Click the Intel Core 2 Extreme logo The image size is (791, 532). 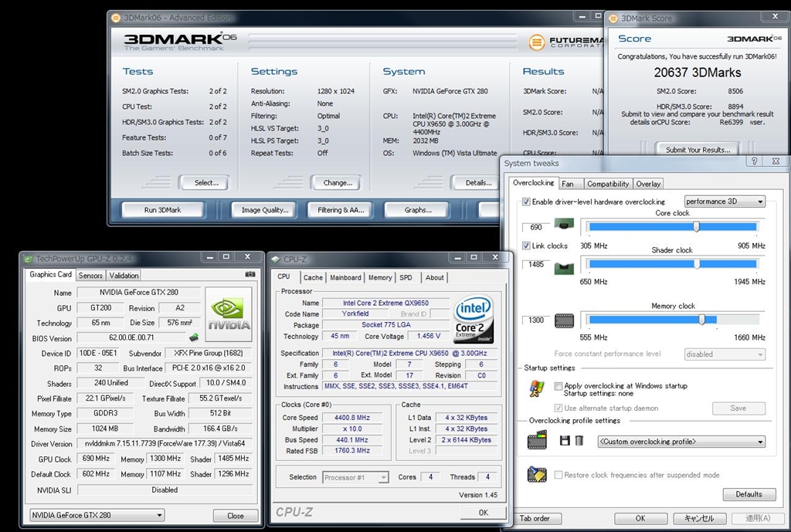pos(474,318)
